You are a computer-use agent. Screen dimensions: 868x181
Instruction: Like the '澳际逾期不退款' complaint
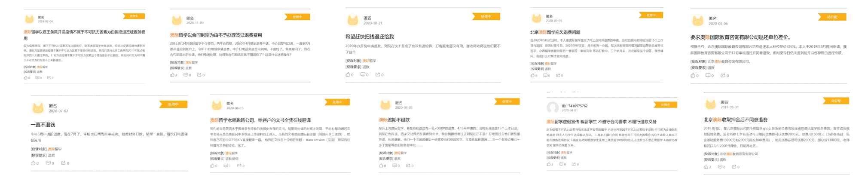pyautogui.click(x=381, y=166)
